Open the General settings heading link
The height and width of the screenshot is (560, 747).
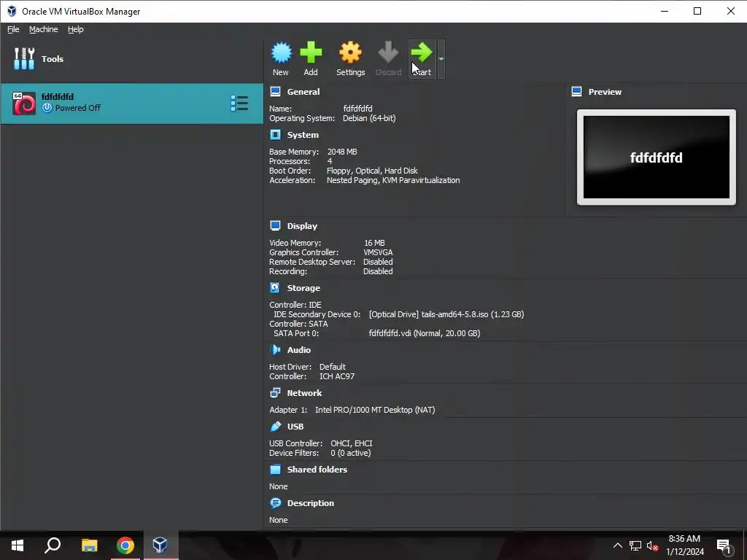(x=303, y=92)
